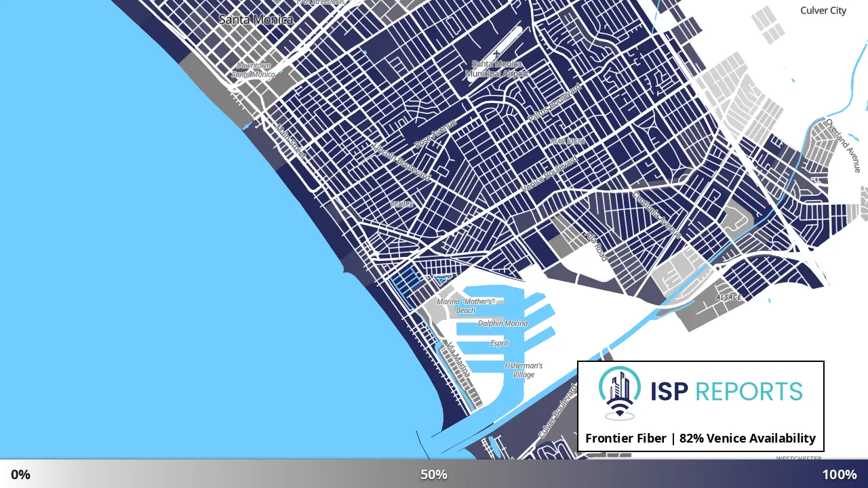
Task: Click the '0%' legend label
Action: [20, 474]
